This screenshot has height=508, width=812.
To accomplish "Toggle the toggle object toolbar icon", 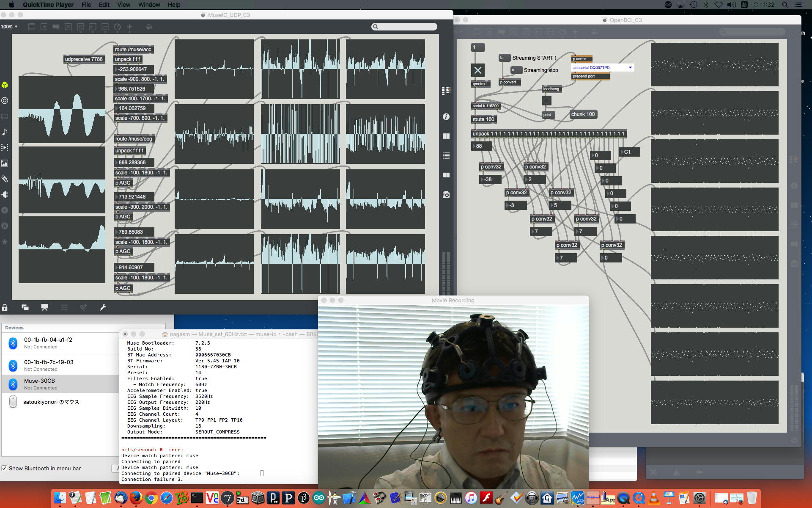I will pyautogui.click(x=68, y=27).
